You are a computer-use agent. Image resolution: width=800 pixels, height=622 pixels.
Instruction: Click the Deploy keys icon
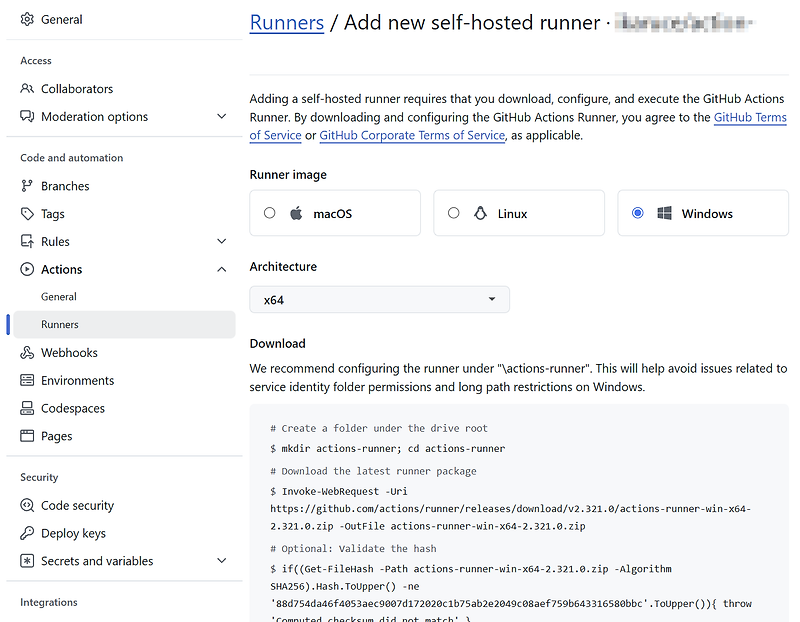(25, 533)
